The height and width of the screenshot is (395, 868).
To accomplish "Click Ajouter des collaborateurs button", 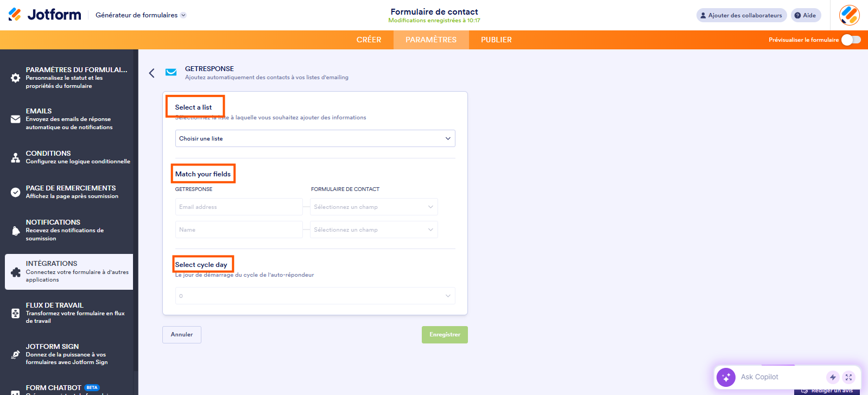I will click(x=742, y=15).
